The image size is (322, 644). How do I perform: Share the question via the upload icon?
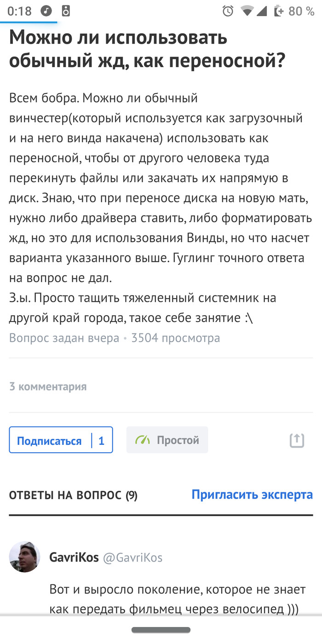pos(297,440)
